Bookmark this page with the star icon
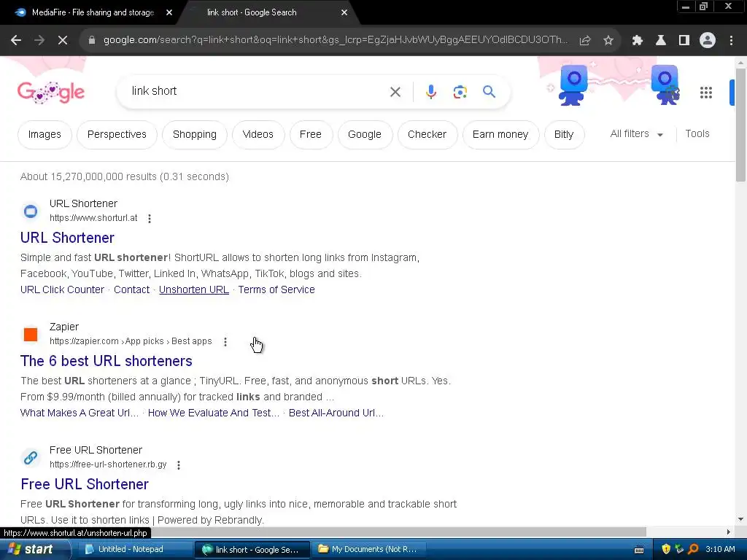This screenshot has height=560, width=747. [x=608, y=41]
